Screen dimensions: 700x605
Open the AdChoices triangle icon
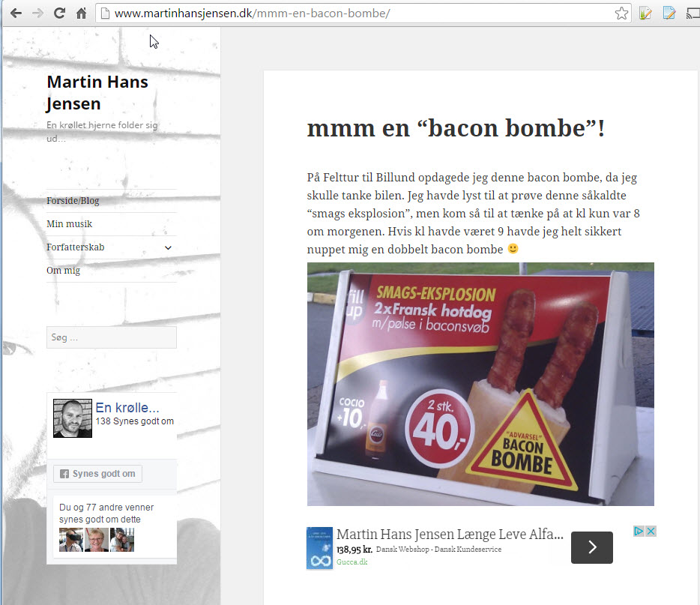pyautogui.click(x=639, y=532)
